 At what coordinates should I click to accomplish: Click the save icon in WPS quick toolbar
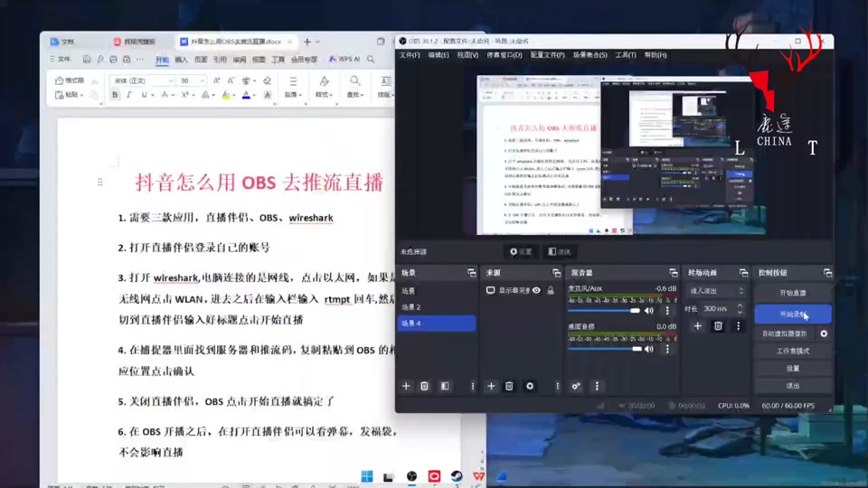point(87,60)
